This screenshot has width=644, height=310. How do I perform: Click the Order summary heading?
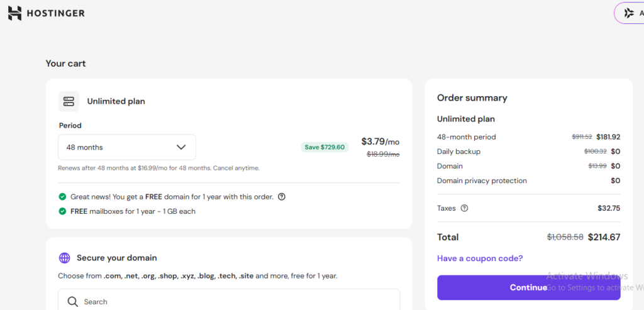coord(472,97)
